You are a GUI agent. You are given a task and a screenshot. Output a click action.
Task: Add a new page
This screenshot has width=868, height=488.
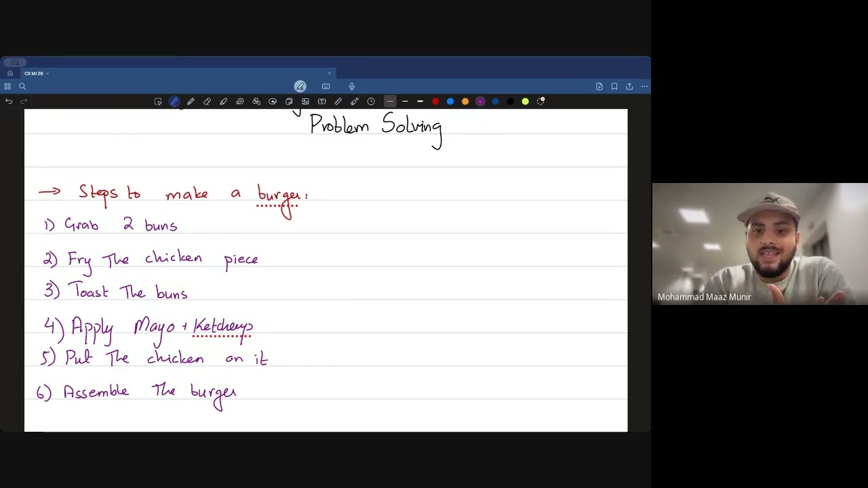coord(599,86)
